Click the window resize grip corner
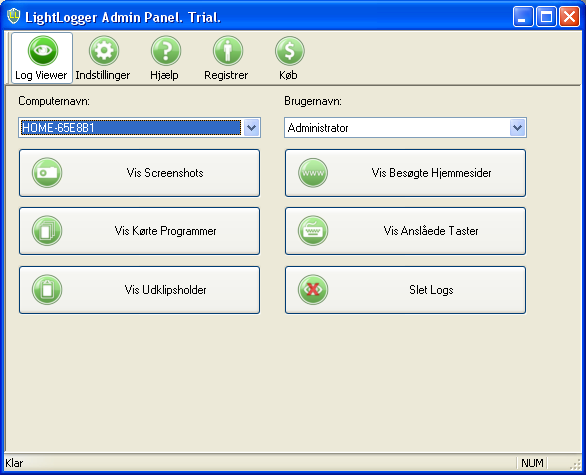 pyautogui.click(x=576, y=464)
